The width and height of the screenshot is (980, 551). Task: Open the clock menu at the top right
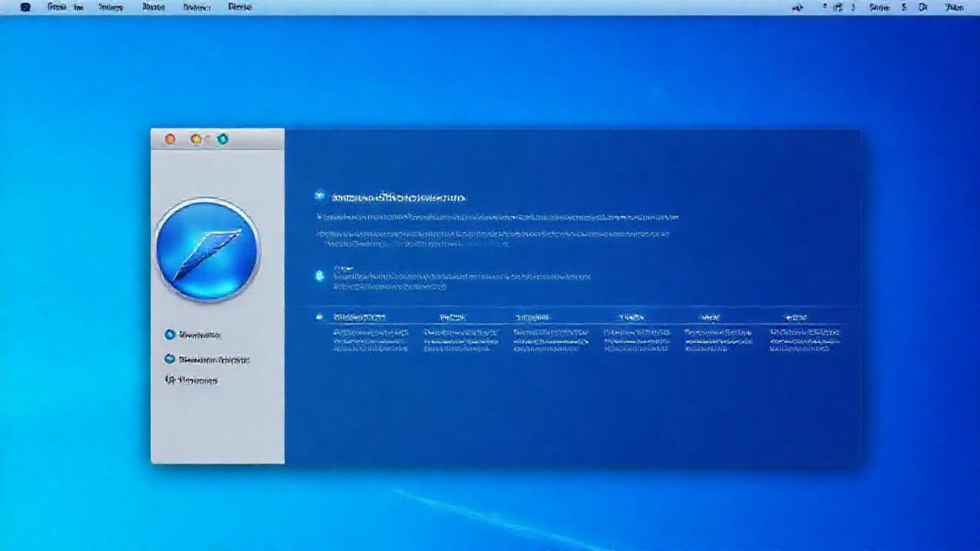(955, 7)
